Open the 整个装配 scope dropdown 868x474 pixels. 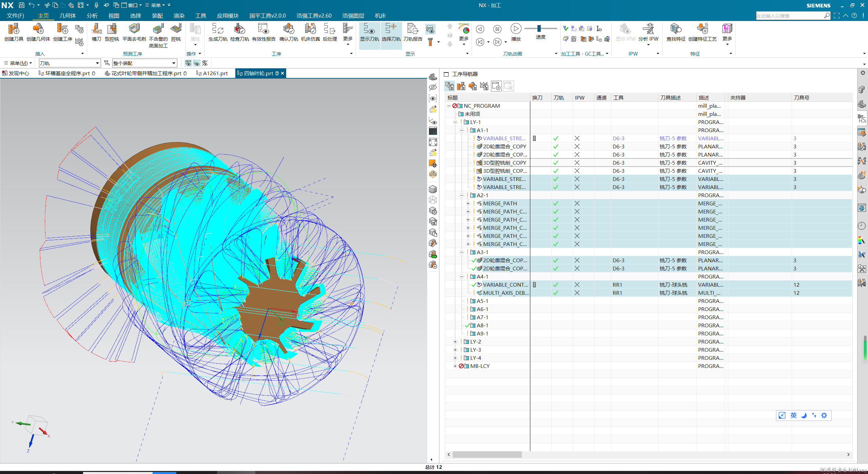(x=144, y=63)
